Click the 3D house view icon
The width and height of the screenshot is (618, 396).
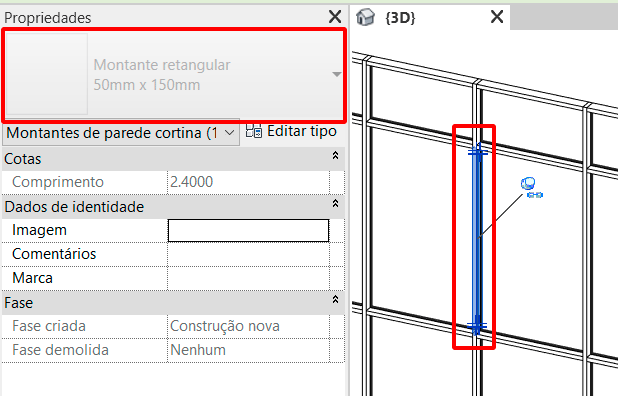click(x=365, y=17)
